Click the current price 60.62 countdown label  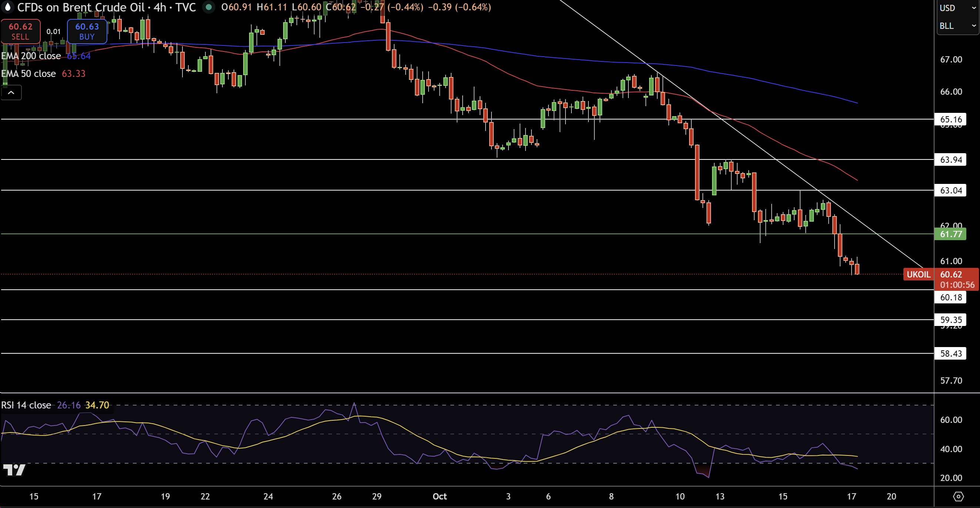point(956,279)
